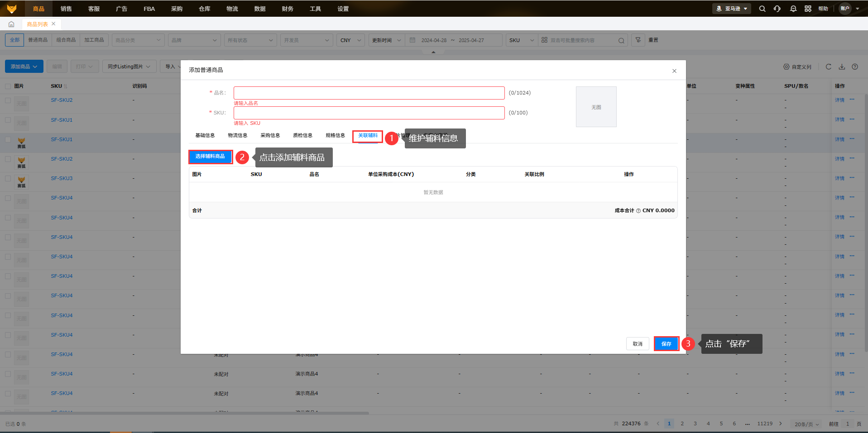Open the more actions dots for SF-SKU3

(x=852, y=178)
